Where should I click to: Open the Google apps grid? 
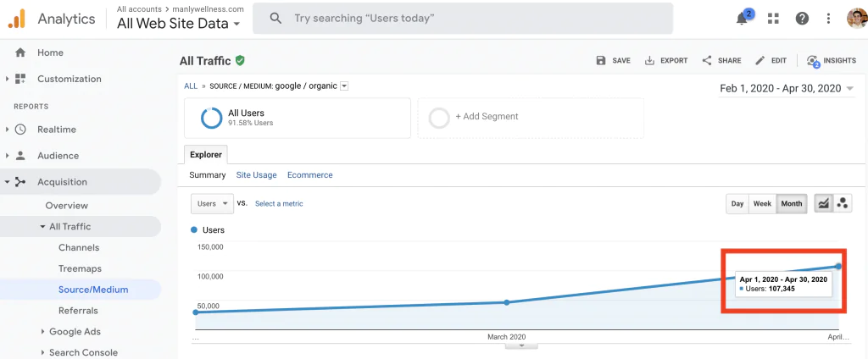pyautogui.click(x=773, y=19)
